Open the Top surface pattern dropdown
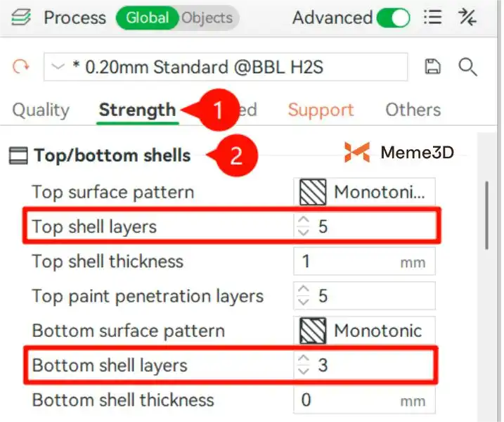504x422 pixels. (363, 192)
